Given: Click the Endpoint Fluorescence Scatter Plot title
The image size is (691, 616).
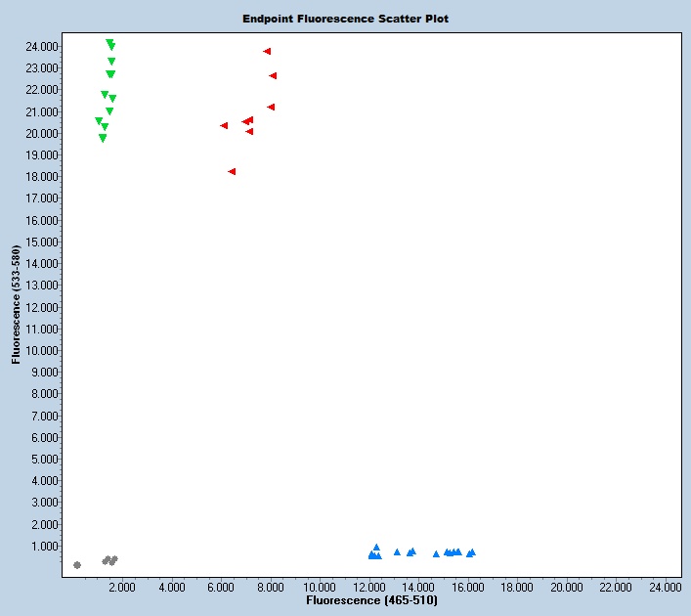Looking at the screenshot, I should pos(347,19).
